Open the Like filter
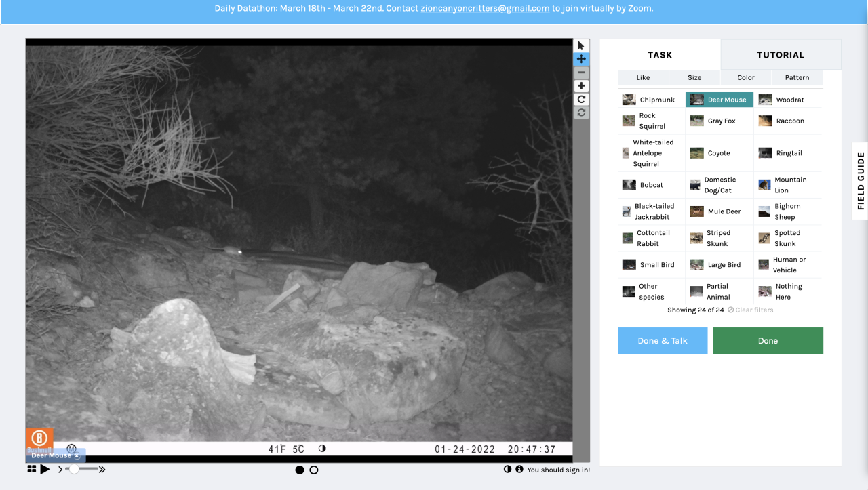This screenshot has width=868, height=490. tap(643, 77)
